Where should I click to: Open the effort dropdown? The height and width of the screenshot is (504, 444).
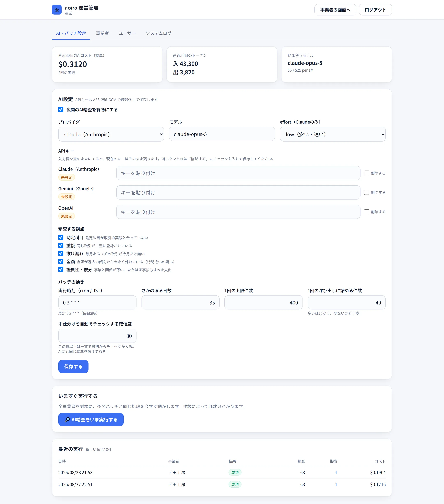(333, 134)
